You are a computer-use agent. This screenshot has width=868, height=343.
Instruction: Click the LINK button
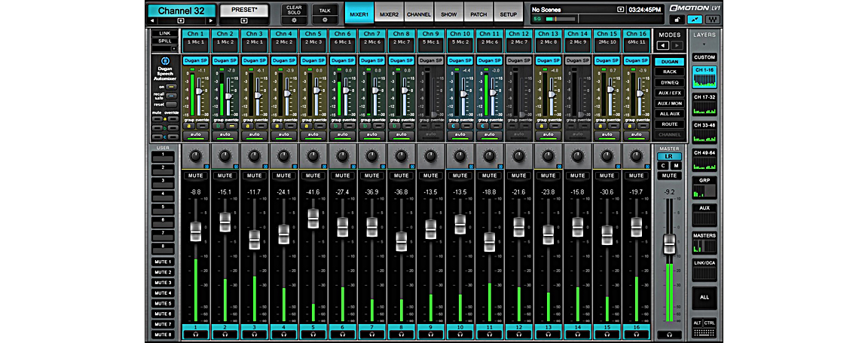click(x=164, y=34)
